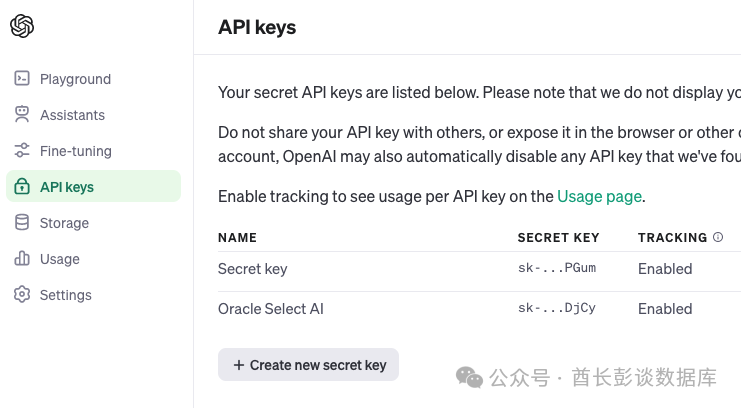This screenshot has width=741, height=408.
Task: Follow the Usage page link
Action: (x=599, y=196)
